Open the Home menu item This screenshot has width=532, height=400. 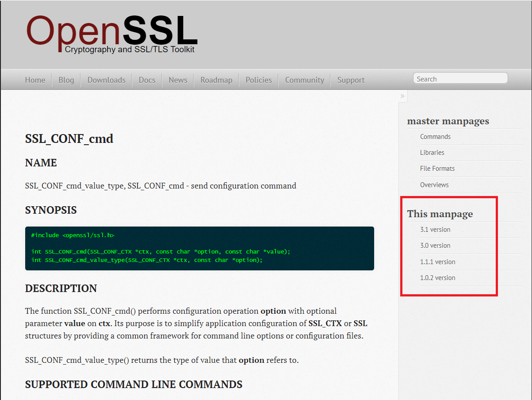(x=35, y=80)
